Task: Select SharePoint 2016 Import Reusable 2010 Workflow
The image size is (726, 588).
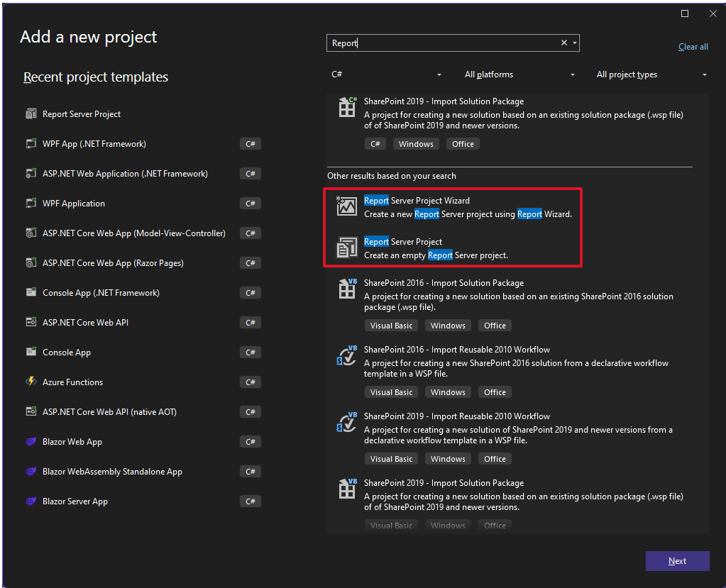Action: pos(456,350)
